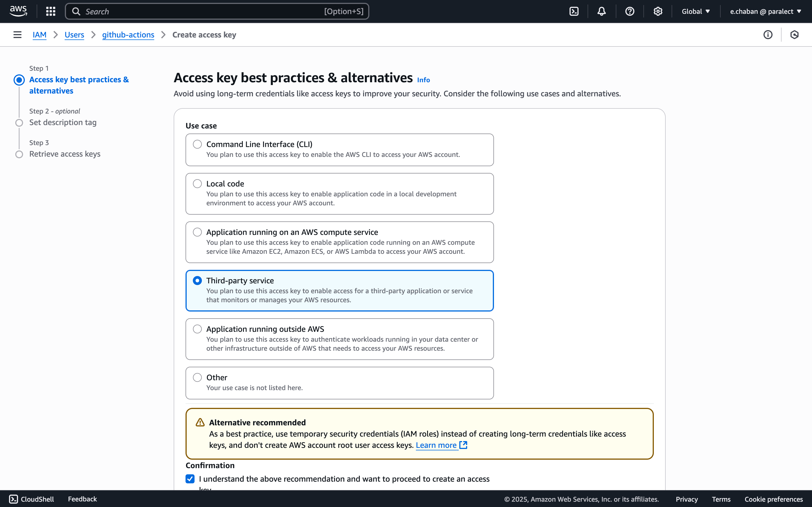Open the Global region dropdown
Image resolution: width=812 pixels, height=507 pixels.
coord(696,11)
